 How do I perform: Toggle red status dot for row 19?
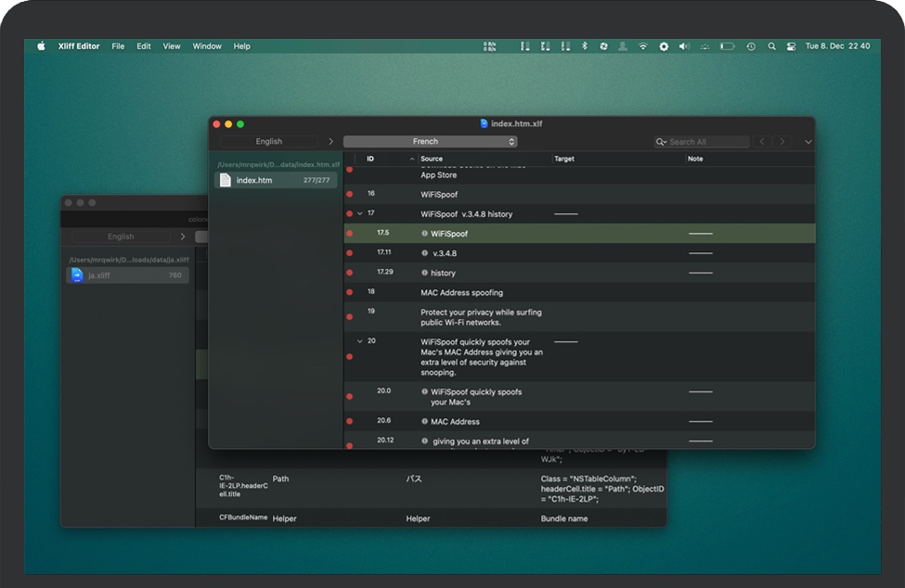click(x=350, y=317)
